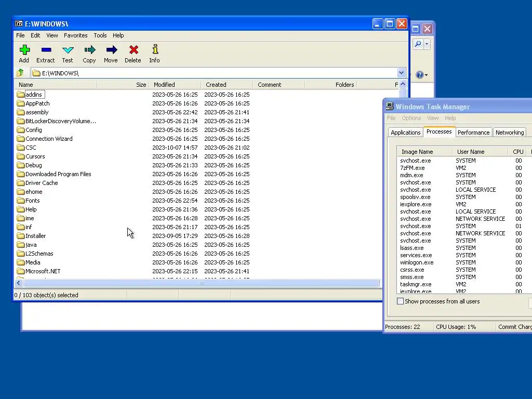Run the Test toolbar icon
Screen dimensions: 532x399
point(68,50)
